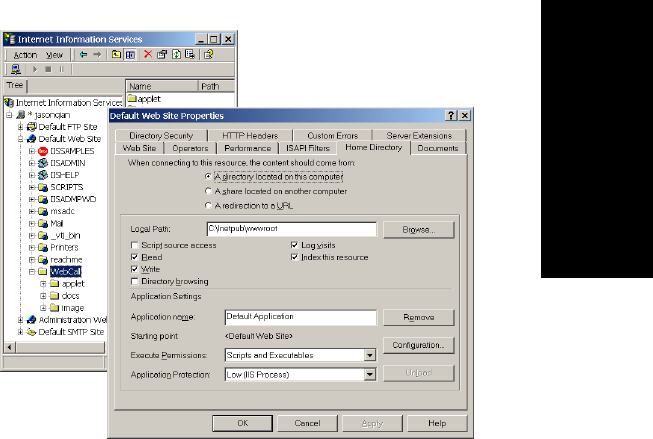
Task: Click the Forward arrow in IIS toolbar
Action: tap(97, 55)
